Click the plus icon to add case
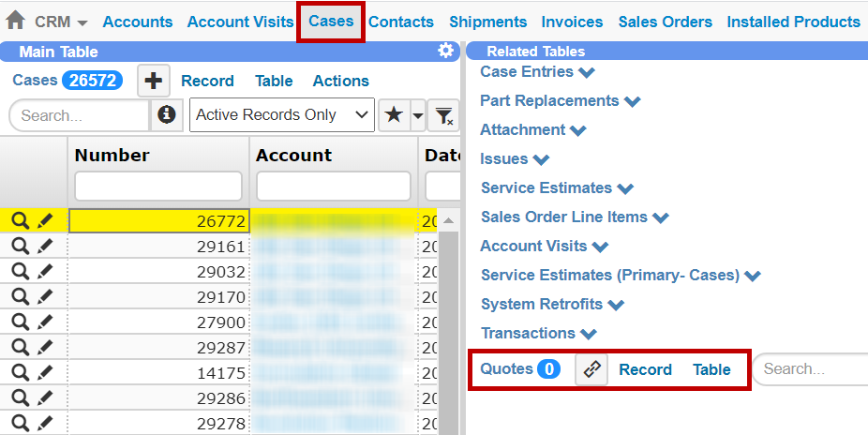This screenshot has width=868, height=435. [x=154, y=81]
